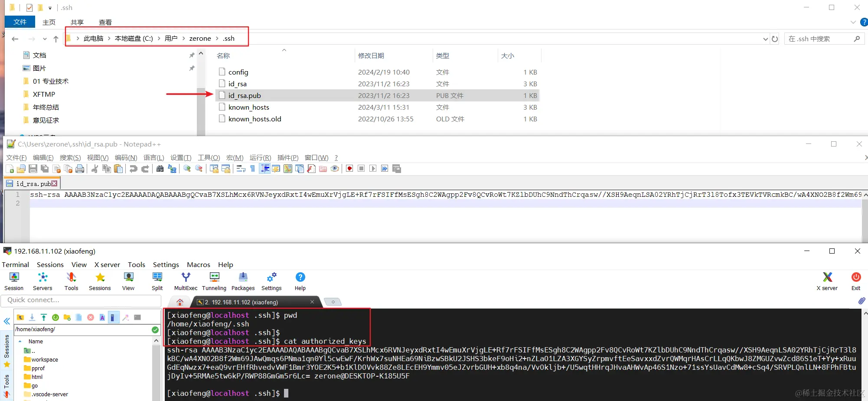Sort files by the 修改日期 column
This screenshot has width=868, height=401.
pyautogui.click(x=371, y=55)
